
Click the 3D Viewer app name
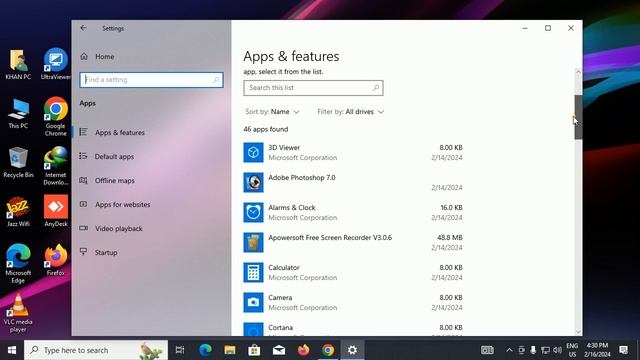point(284,147)
